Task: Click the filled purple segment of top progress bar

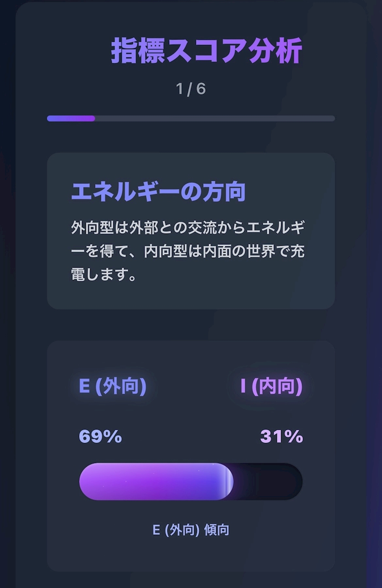Action: (x=71, y=119)
